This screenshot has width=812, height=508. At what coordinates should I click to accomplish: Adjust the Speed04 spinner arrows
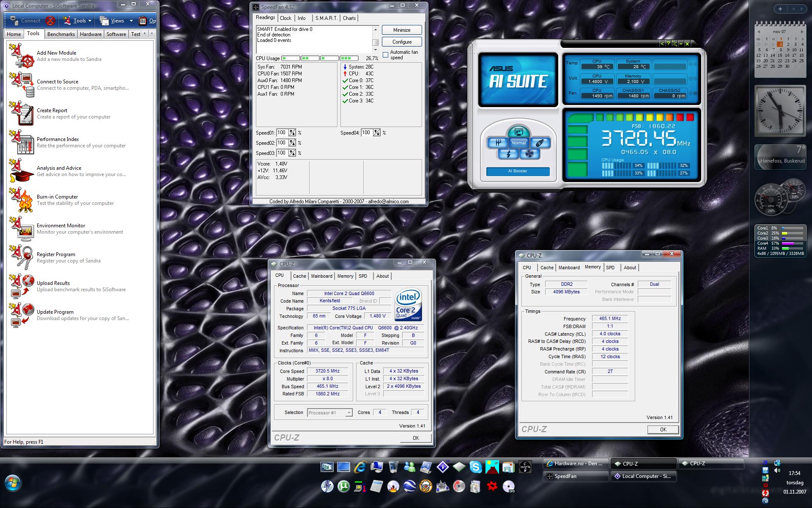pyautogui.click(x=377, y=133)
